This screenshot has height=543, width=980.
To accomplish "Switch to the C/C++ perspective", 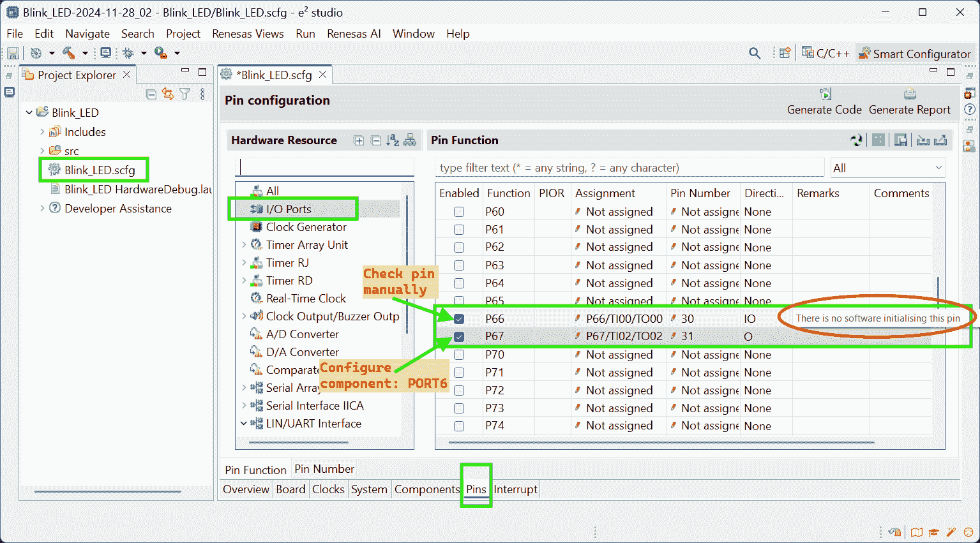I will [826, 54].
